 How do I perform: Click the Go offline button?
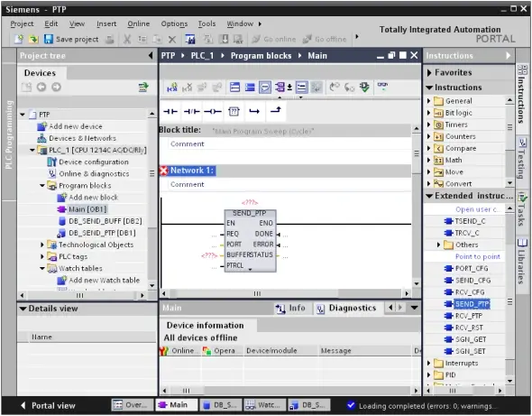pyautogui.click(x=325, y=40)
